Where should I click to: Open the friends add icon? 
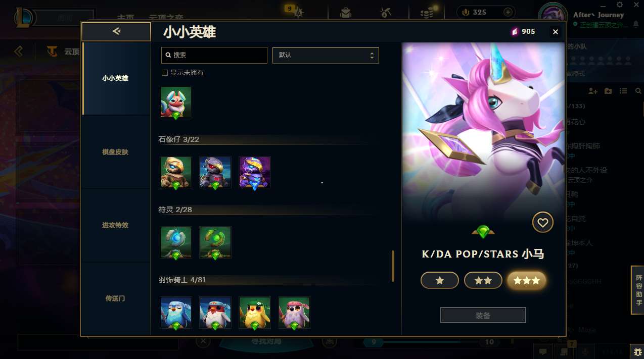593,91
